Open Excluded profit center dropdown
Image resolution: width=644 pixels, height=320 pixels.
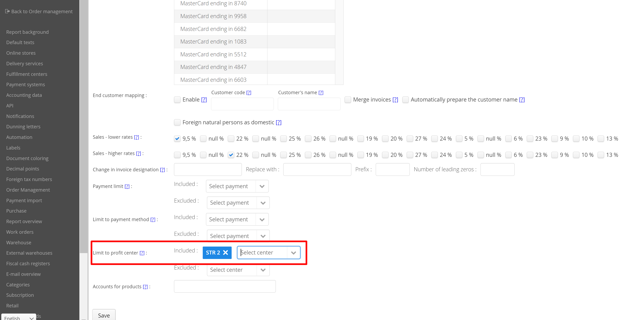click(263, 270)
